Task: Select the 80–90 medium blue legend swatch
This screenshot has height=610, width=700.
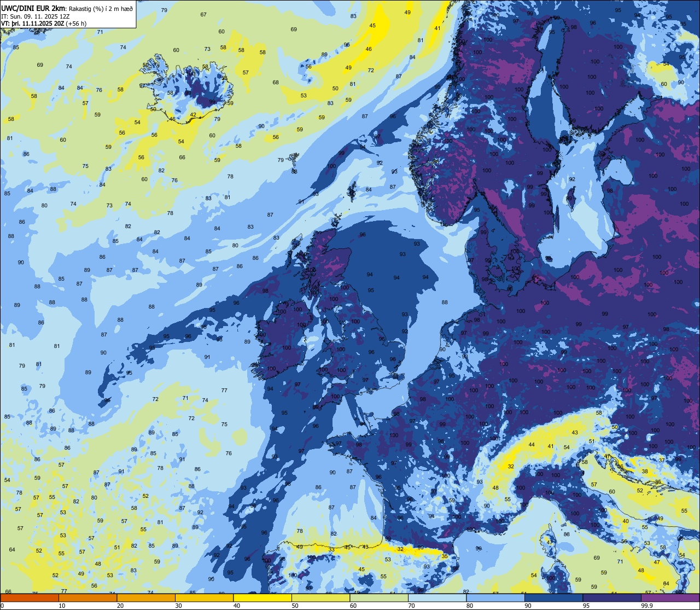Action: click(x=495, y=597)
